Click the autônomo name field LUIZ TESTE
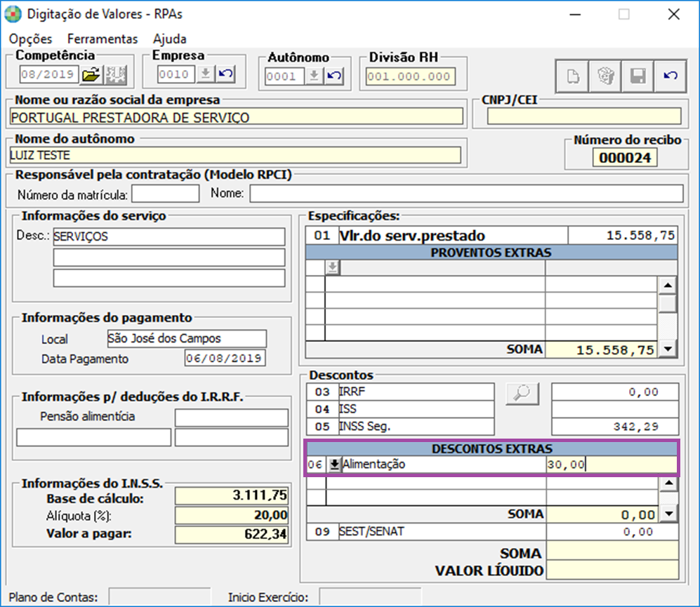Screen dimensions: 700x607 (235, 155)
